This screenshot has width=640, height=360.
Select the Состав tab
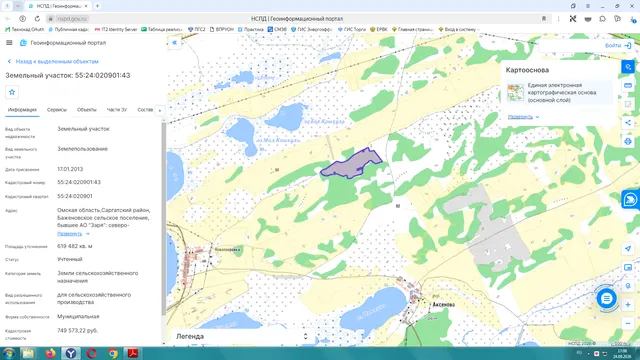point(145,110)
